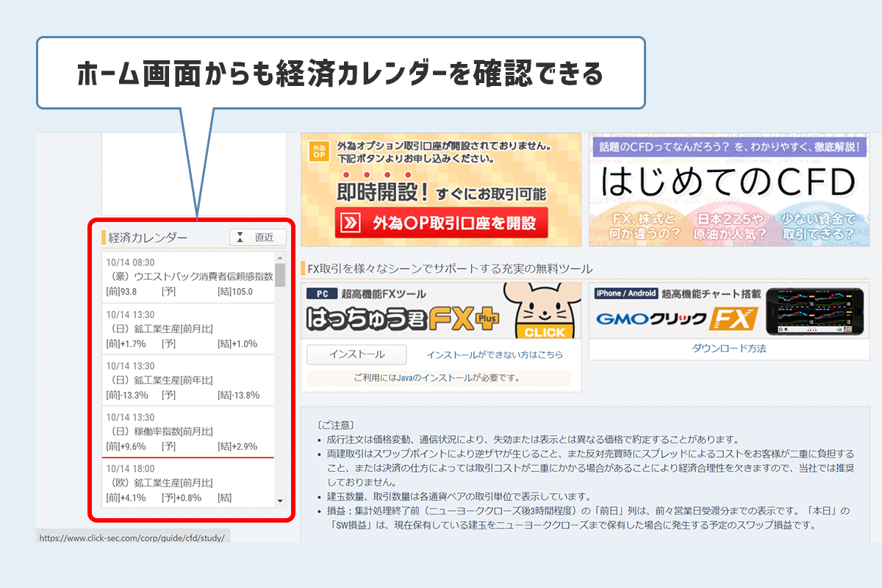Select the （欧）鉱工業生産[前月比] entry

188,482
